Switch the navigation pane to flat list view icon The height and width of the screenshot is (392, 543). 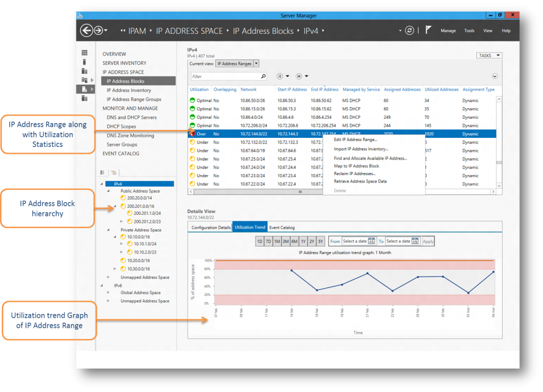tap(102, 172)
